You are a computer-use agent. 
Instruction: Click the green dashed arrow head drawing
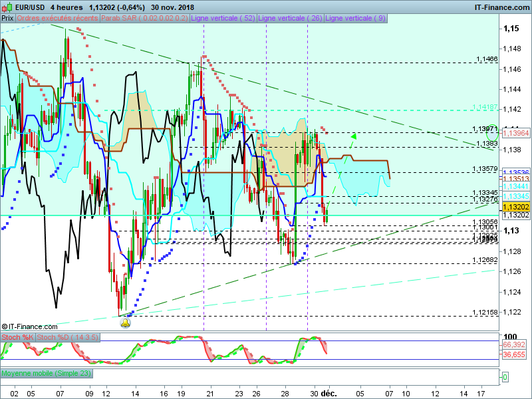point(353,136)
